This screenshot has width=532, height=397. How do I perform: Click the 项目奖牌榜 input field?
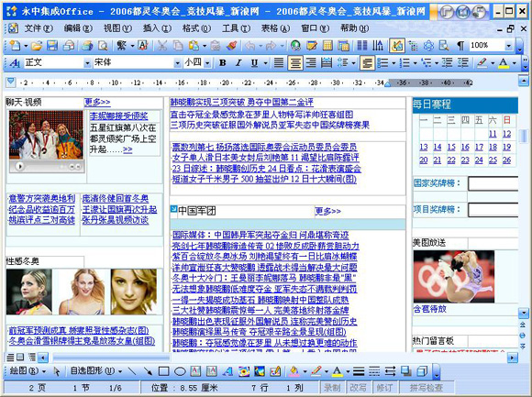(493, 210)
